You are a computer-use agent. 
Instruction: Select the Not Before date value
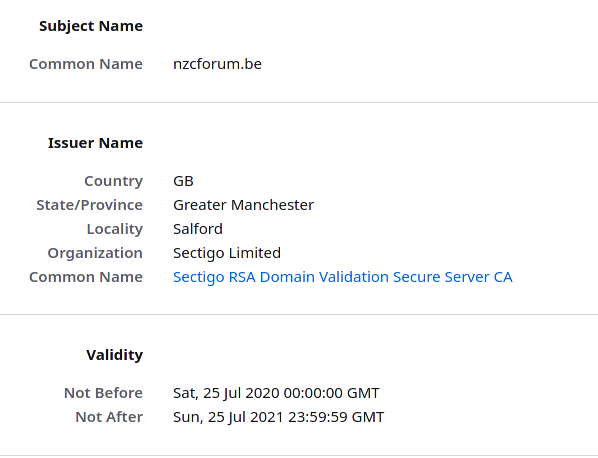pyautogui.click(x=276, y=393)
